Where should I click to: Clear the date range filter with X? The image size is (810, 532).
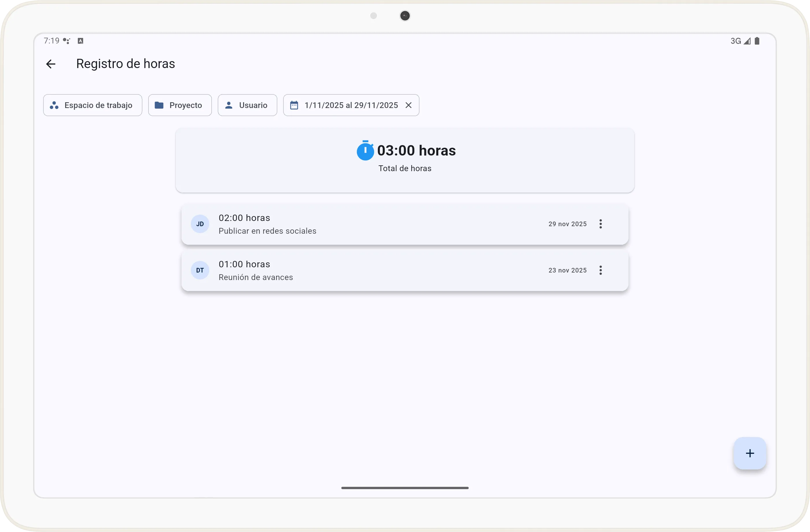pos(408,105)
